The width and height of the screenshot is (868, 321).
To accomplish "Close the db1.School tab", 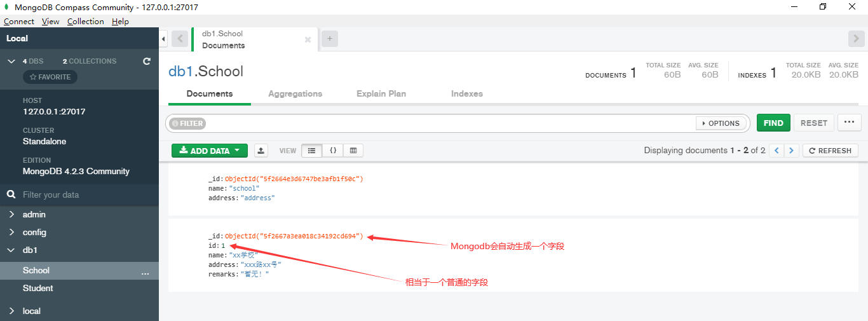I will [x=308, y=39].
